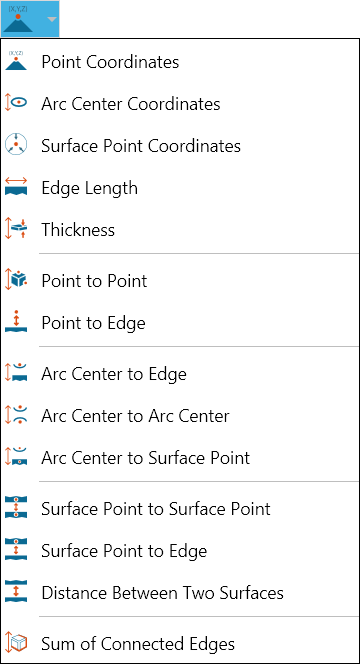360x664 pixels.
Task: Click the Point Coordinates icon in menu
Action: 16,61
